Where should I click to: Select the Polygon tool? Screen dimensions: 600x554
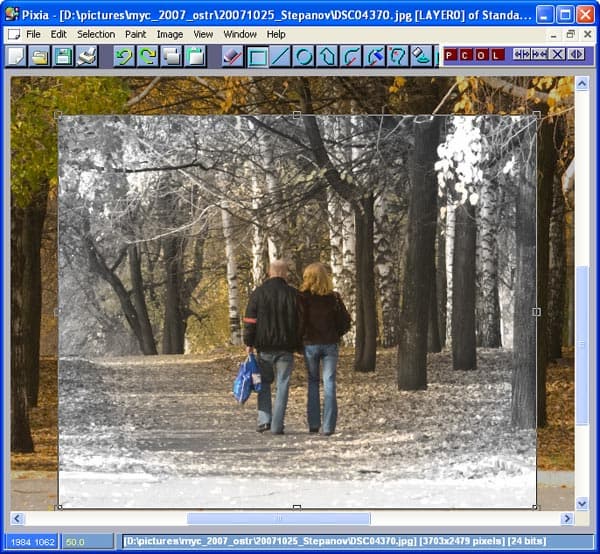pos(328,57)
